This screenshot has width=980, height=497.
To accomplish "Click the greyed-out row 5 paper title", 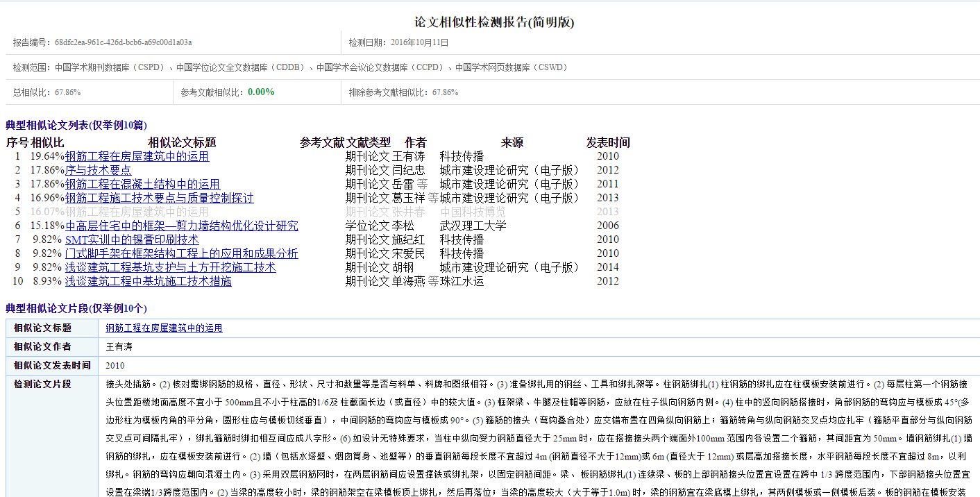I will 137,212.
